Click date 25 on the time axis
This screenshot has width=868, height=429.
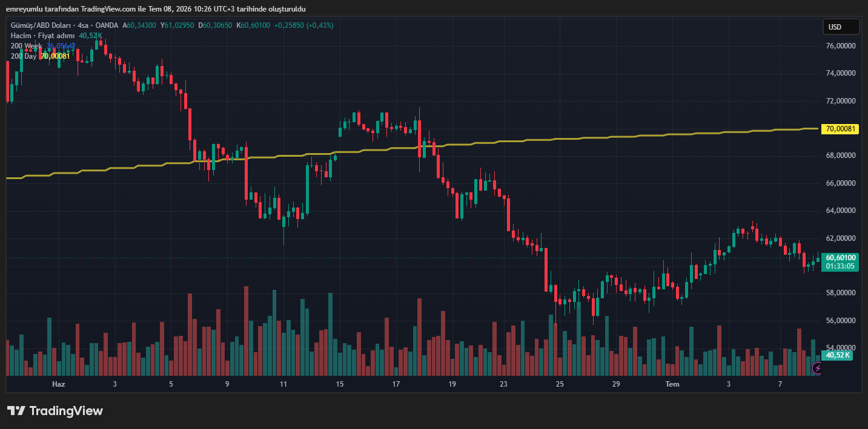coord(560,384)
